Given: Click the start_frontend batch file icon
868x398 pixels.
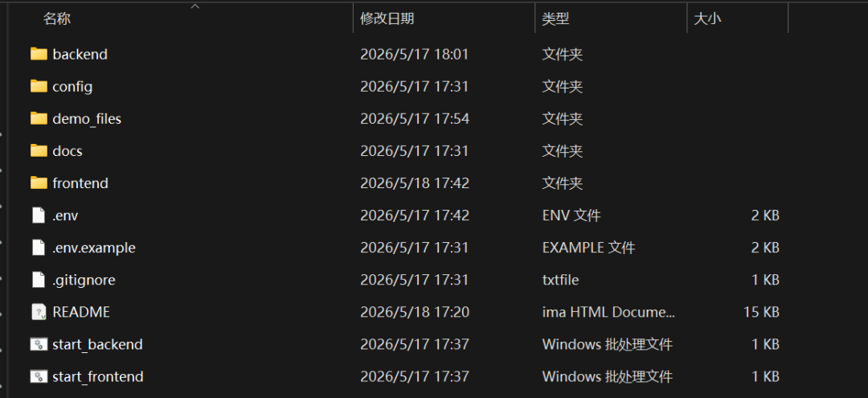Looking at the screenshot, I should click(39, 376).
